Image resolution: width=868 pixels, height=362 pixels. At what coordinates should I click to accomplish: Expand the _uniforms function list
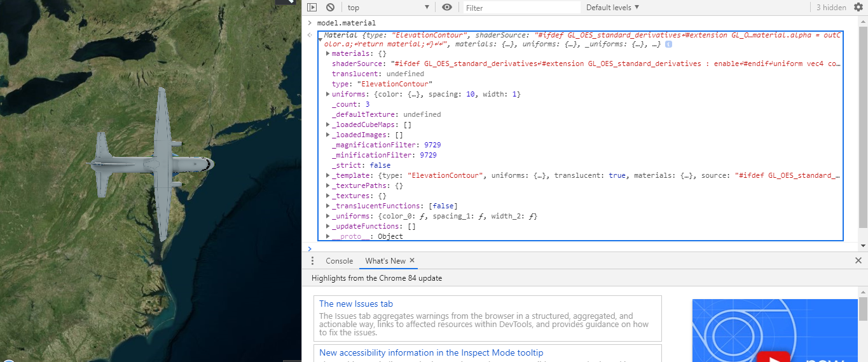327,216
